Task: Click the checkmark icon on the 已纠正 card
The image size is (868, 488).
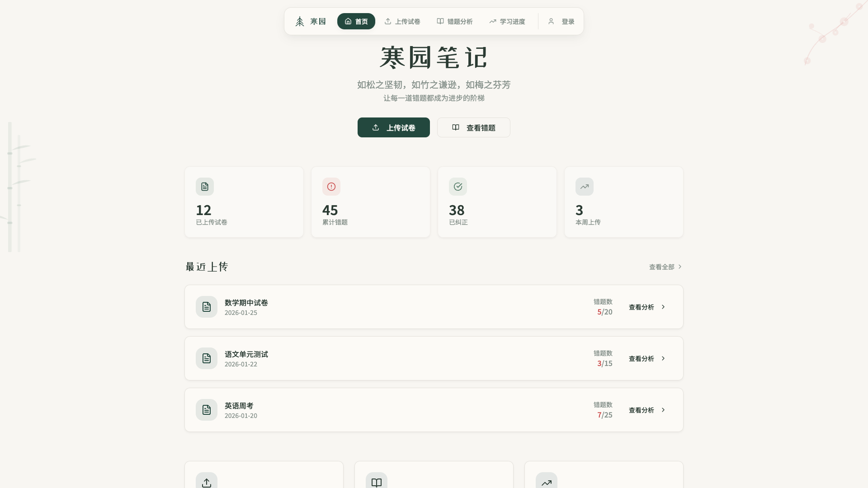Action: (x=458, y=186)
